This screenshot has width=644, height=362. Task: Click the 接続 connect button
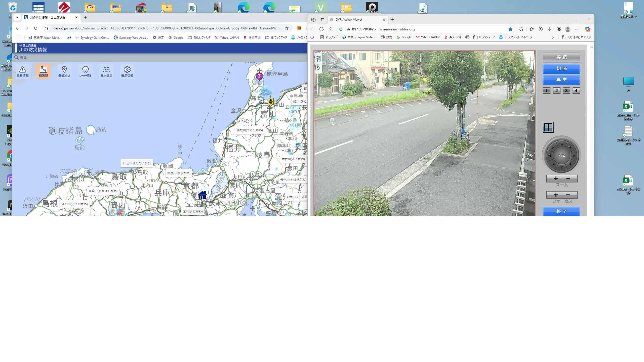(x=561, y=57)
